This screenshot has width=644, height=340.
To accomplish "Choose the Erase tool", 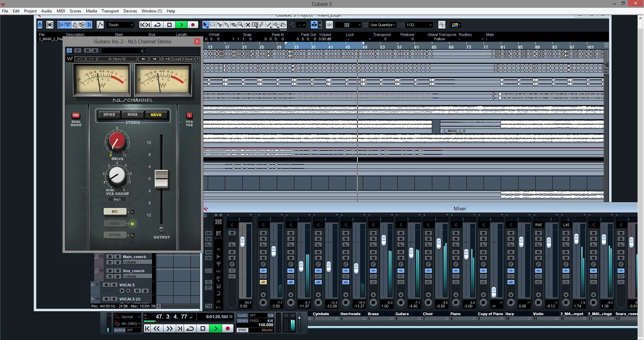I will (234, 25).
